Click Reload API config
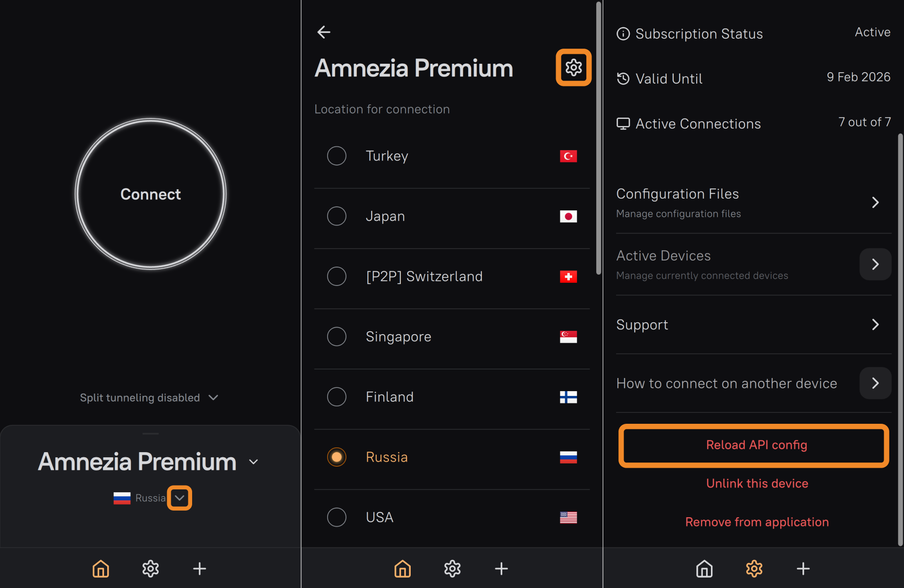 pyautogui.click(x=756, y=445)
